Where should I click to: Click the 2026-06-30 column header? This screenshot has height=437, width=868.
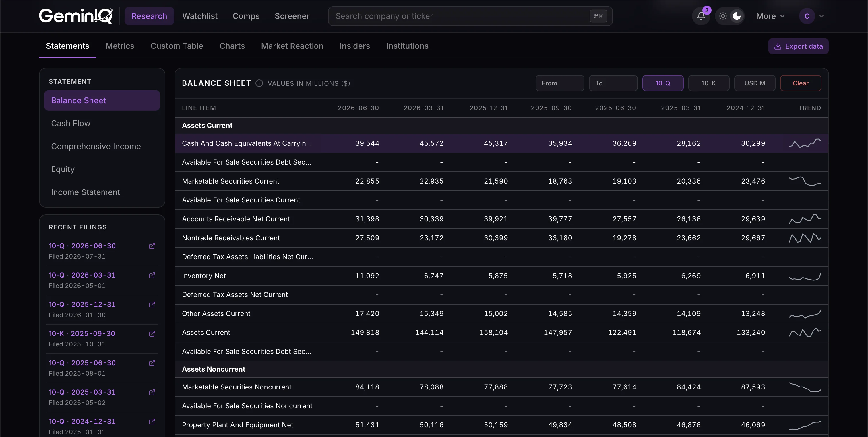pos(358,108)
